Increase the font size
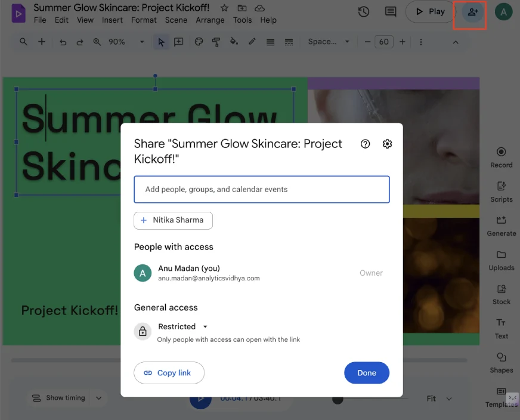Viewport: 520px width, 420px height. point(403,42)
